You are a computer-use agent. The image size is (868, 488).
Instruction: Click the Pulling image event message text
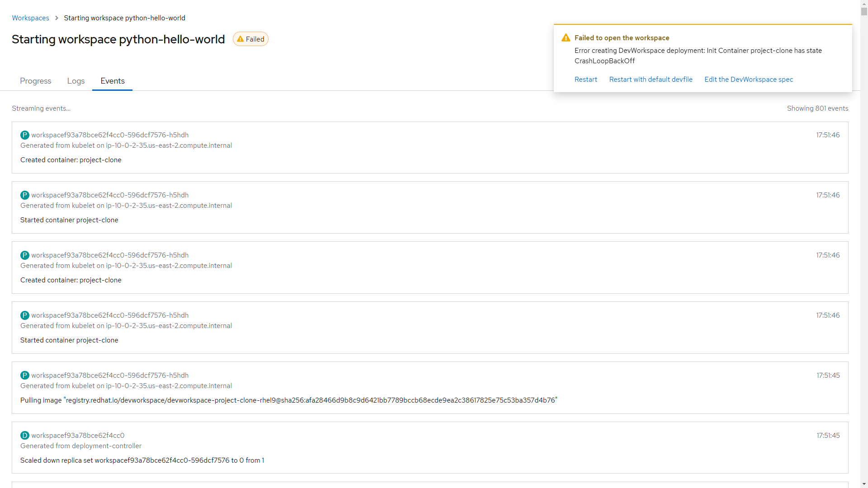(288, 400)
